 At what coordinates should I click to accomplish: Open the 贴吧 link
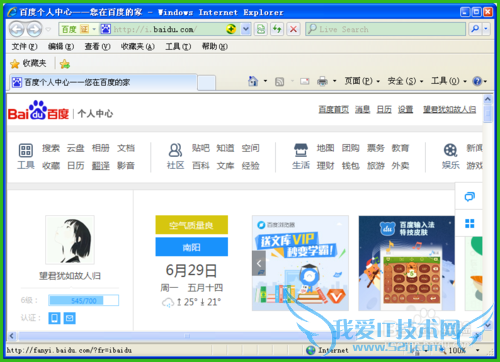pos(201,148)
